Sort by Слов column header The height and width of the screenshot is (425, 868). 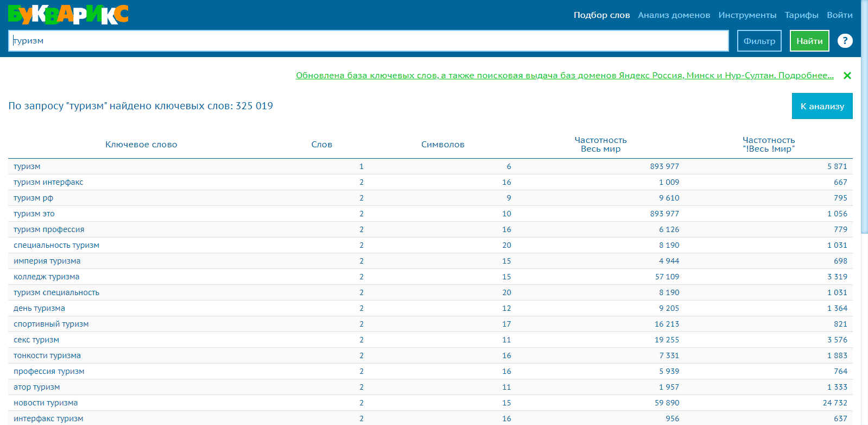[321, 145]
